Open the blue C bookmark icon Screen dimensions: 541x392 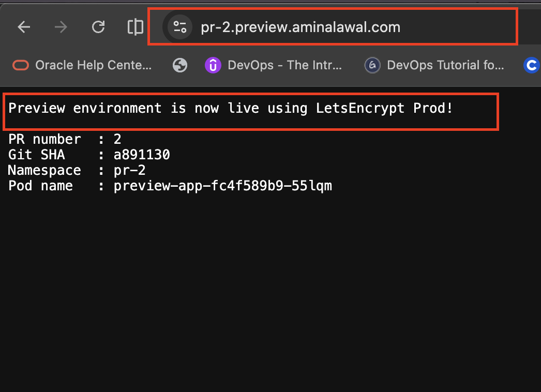click(x=531, y=65)
